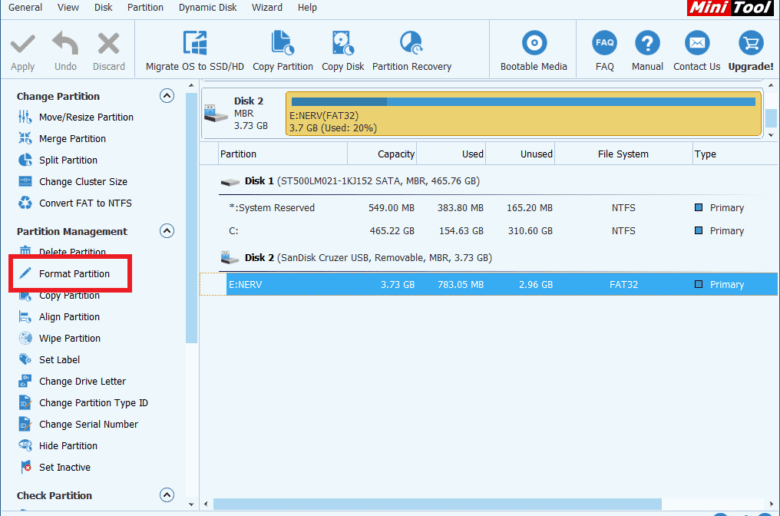This screenshot has height=516, width=780.
Task: Click the Apply checkmark icon
Action: pos(22,44)
